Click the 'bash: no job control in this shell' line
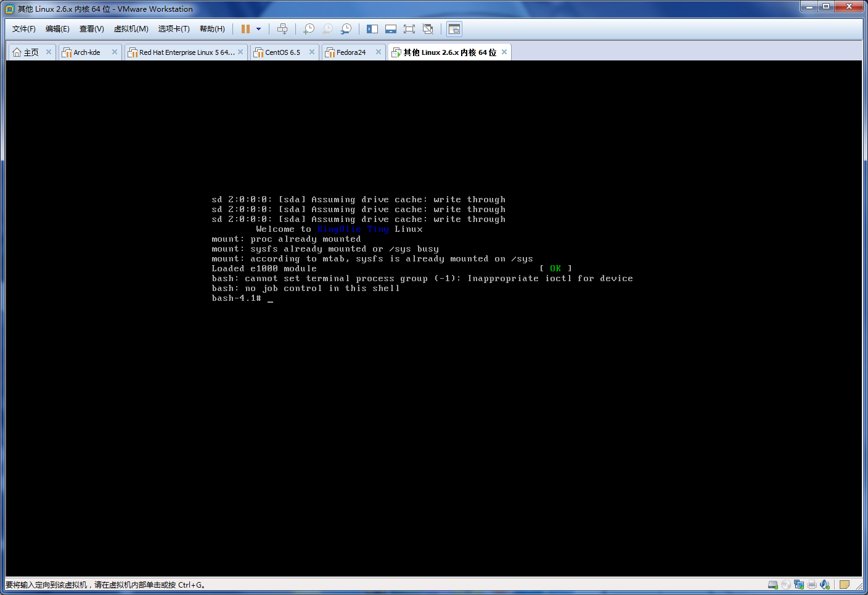Viewport: 868px width, 595px height. point(306,289)
